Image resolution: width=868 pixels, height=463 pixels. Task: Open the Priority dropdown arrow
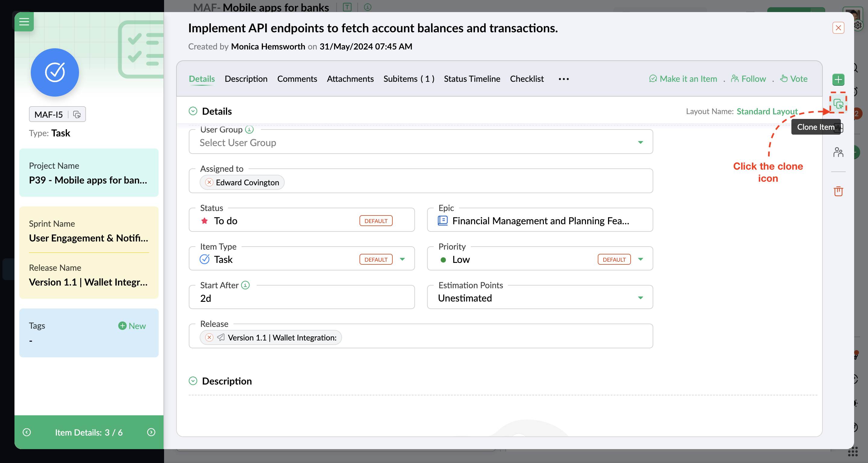[641, 259]
